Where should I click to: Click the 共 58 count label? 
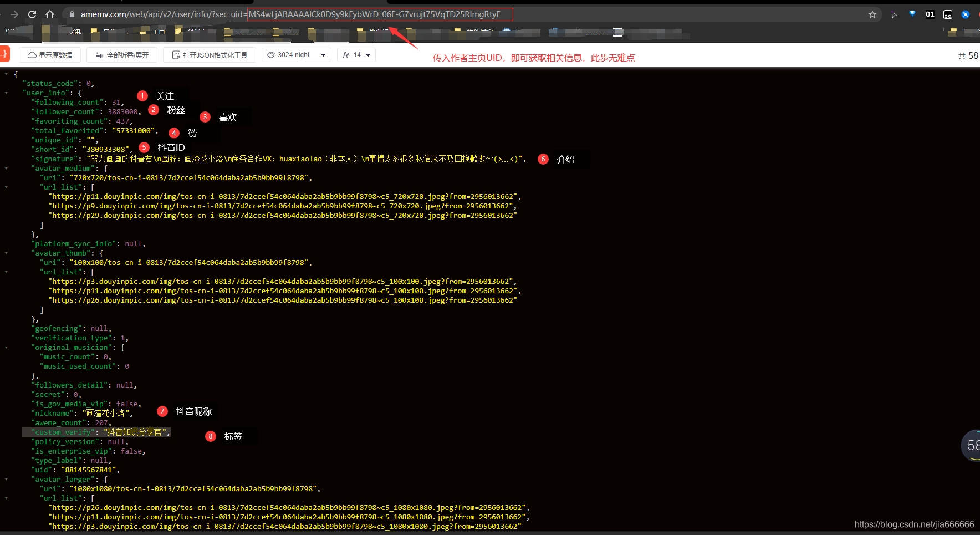coord(968,55)
